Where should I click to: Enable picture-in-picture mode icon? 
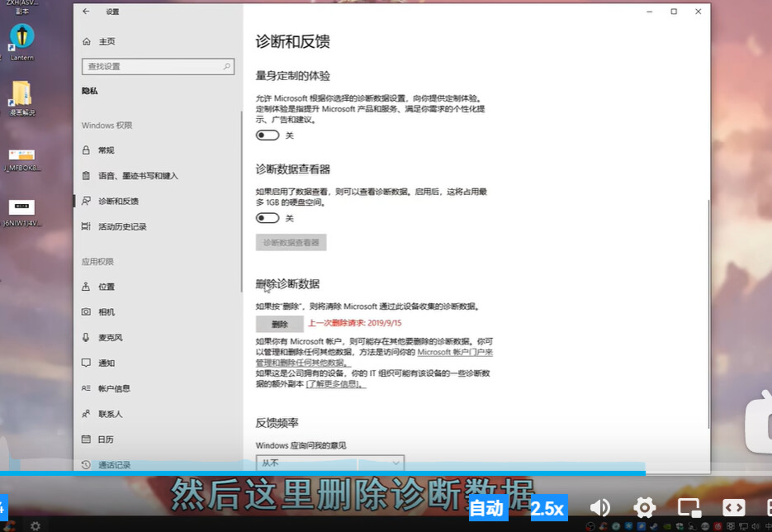tap(689, 508)
